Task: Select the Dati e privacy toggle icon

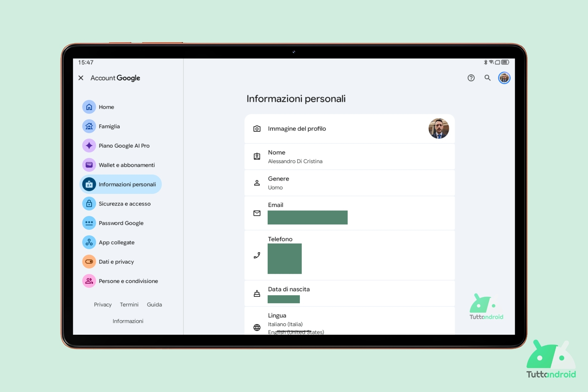Action: click(x=89, y=262)
